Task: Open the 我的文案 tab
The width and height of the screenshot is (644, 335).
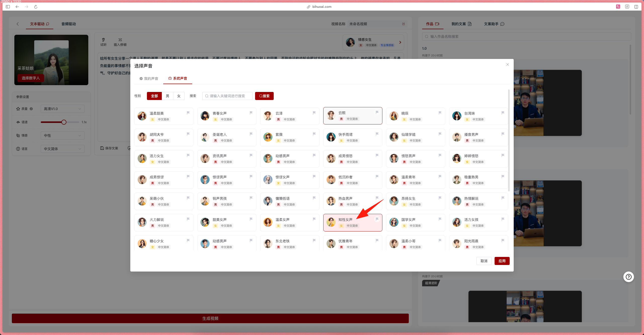Action: 462,24
